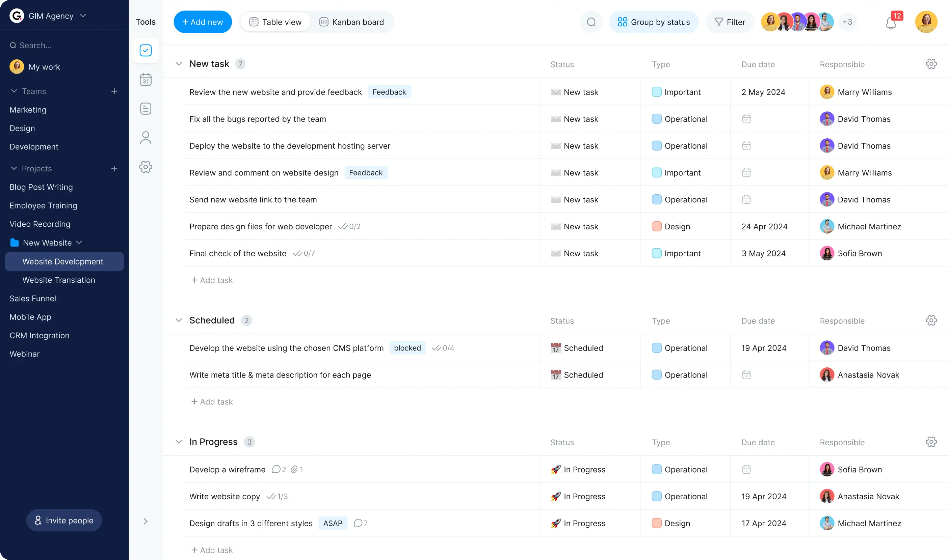The width and height of the screenshot is (949, 560).
Task: Click the Table view icon
Action: [254, 22]
